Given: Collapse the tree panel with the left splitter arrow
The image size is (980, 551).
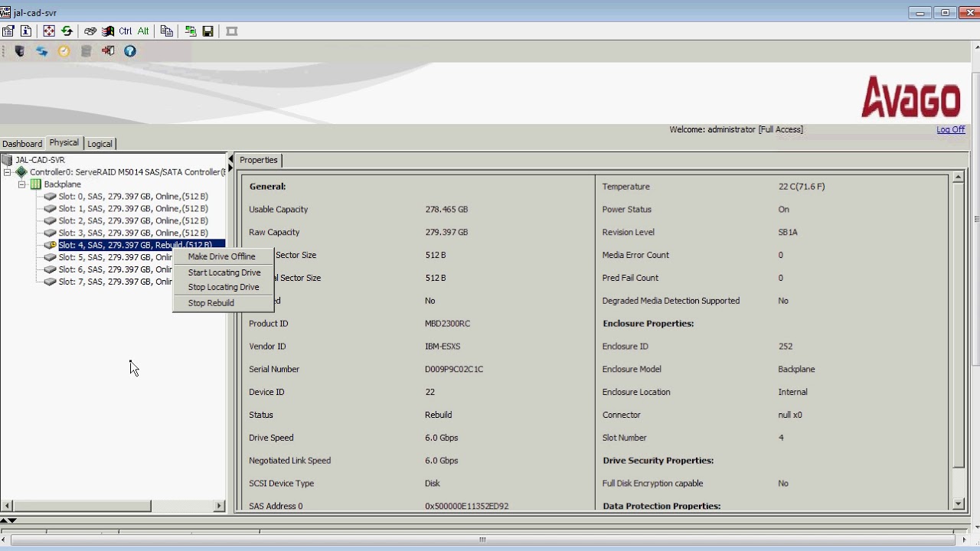Looking at the screenshot, I should [230, 159].
